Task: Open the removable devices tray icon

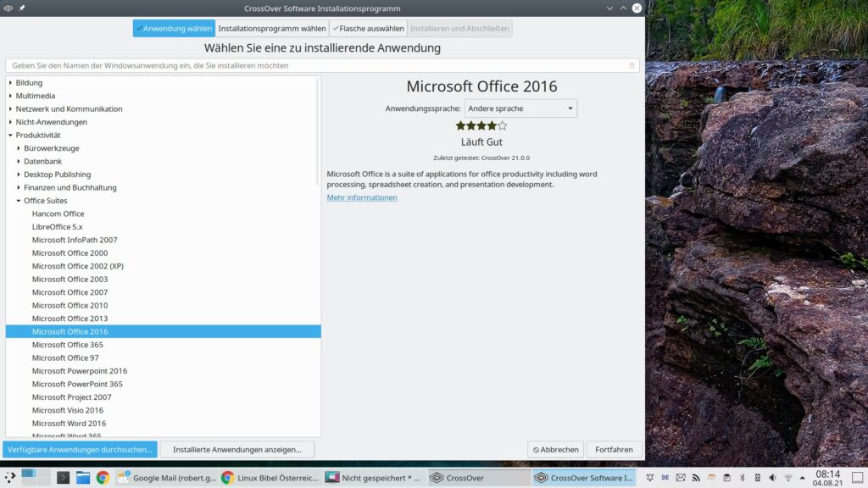Action: [x=757, y=478]
